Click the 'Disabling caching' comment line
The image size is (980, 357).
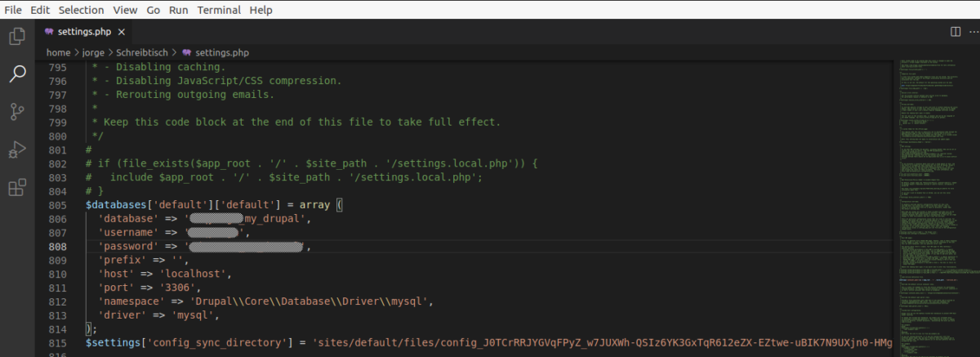click(158, 67)
